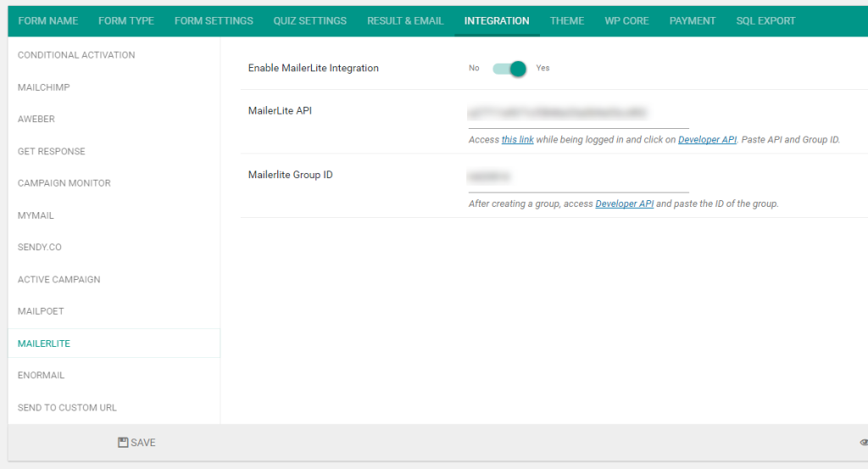Select the Integration tab

(x=497, y=21)
